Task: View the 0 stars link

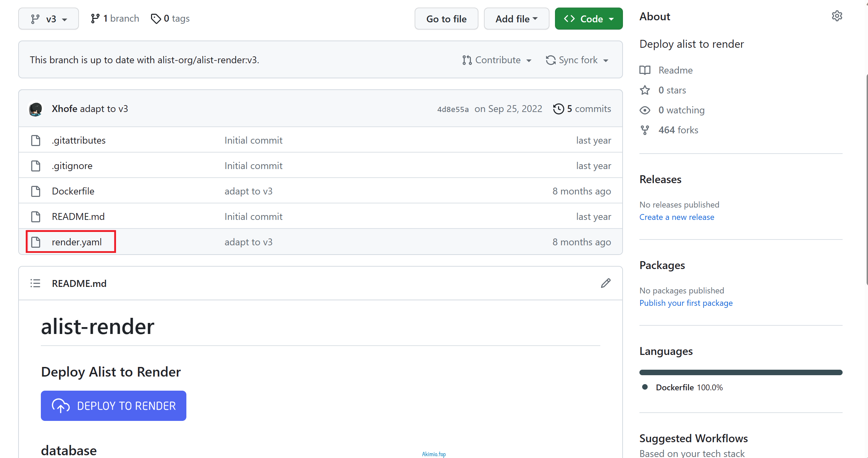Action: pyautogui.click(x=672, y=90)
